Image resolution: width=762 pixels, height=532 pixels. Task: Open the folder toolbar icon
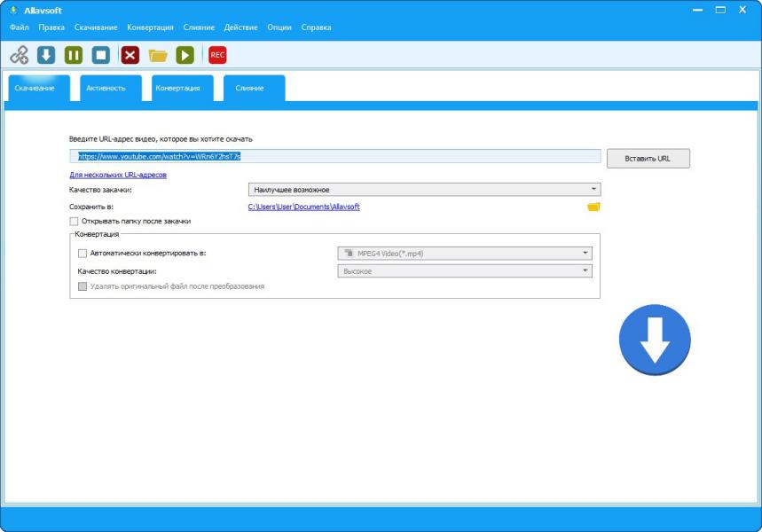[157, 55]
